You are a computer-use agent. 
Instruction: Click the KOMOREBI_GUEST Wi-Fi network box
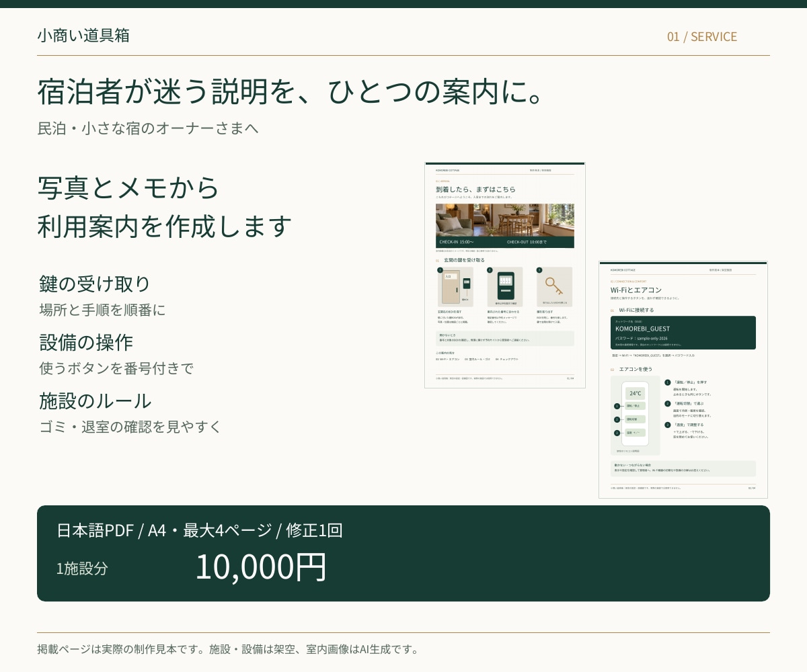(x=683, y=333)
